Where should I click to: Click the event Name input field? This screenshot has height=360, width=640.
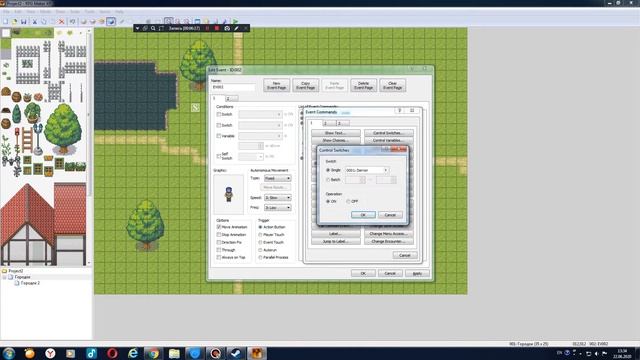pos(233,87)
